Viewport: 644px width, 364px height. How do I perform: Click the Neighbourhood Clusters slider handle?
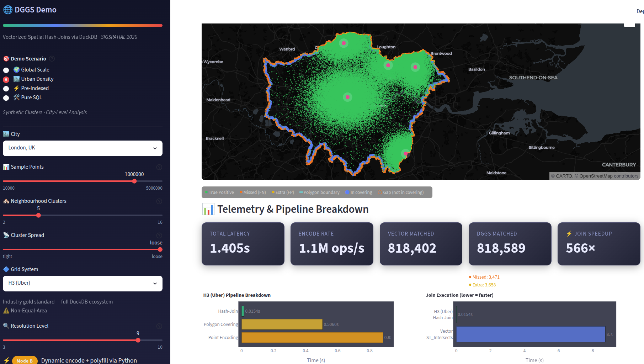pyautogui.click(x=38, y=215)
